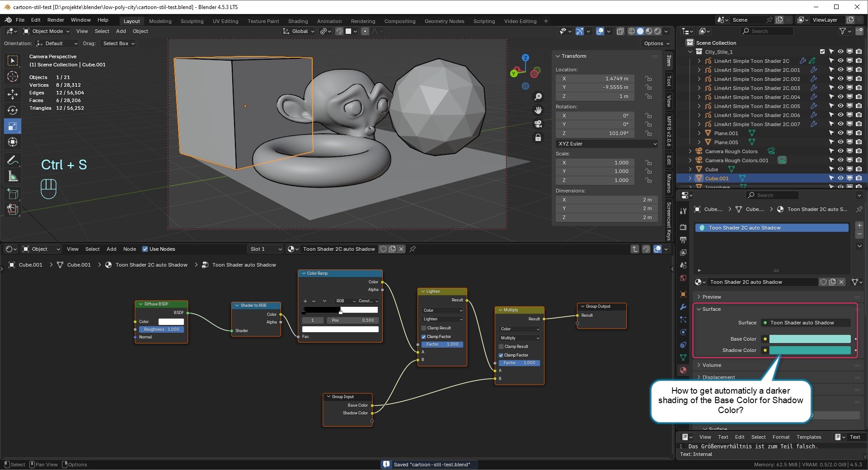The width and height of the screenshot is (868, 470).
Task: Toggle X-ray display icon
Action: click(620, 31)
